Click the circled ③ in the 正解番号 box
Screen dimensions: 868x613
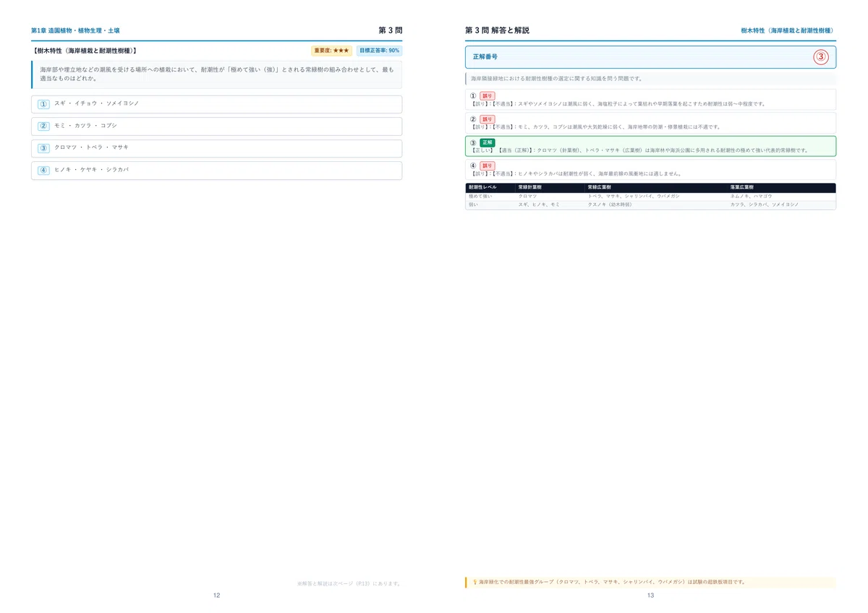(x=821, y=57)
